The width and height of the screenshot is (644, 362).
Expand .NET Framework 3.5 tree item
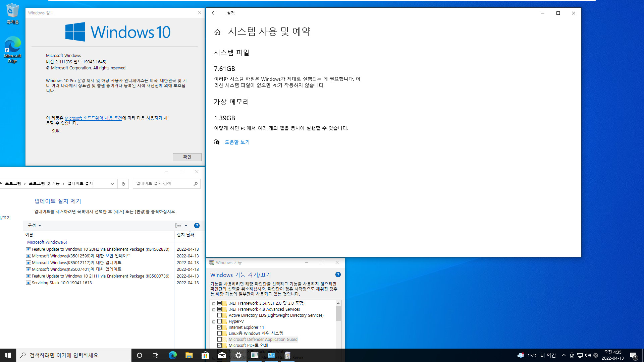tap(214, 303)
